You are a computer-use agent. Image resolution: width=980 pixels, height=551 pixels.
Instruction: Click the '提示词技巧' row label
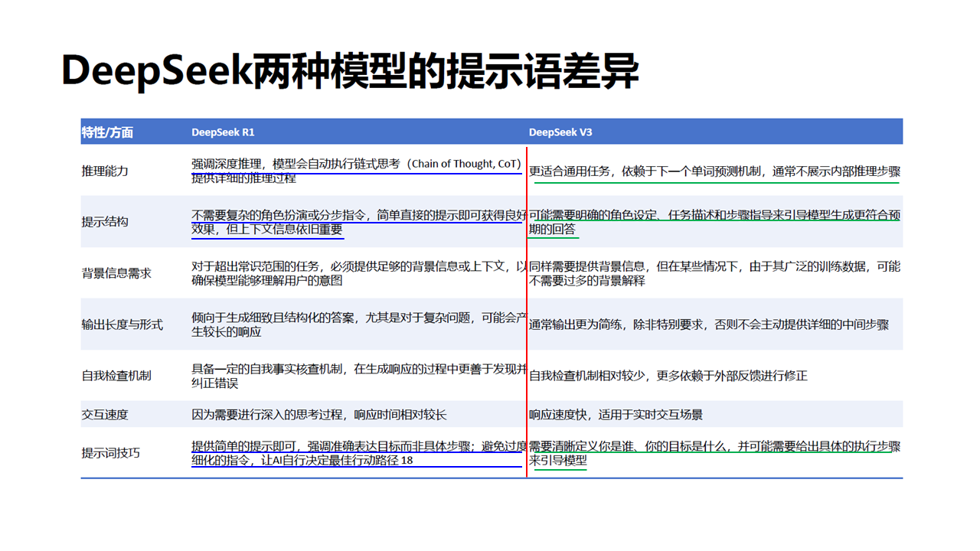pyautogui.click(x=111, y=453)
